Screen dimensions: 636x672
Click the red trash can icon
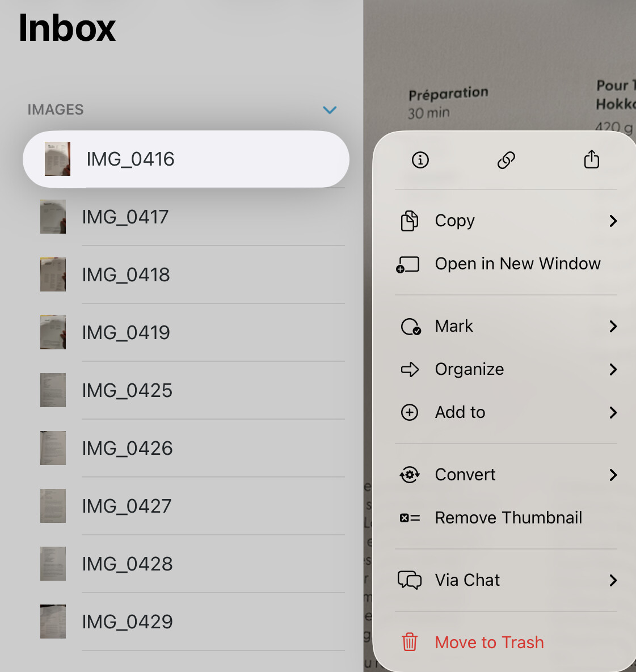pos(410,642)
